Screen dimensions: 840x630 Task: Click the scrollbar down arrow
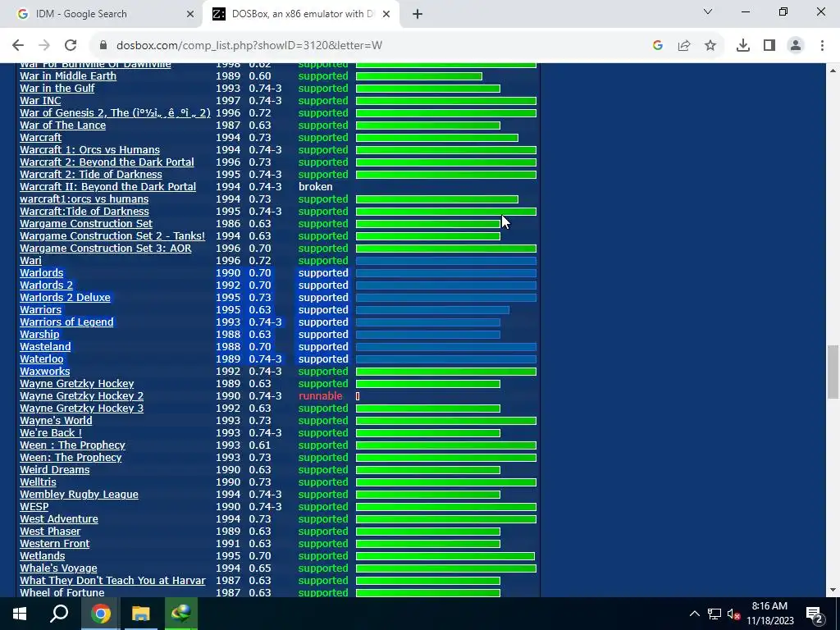click(x=833, y=591)
